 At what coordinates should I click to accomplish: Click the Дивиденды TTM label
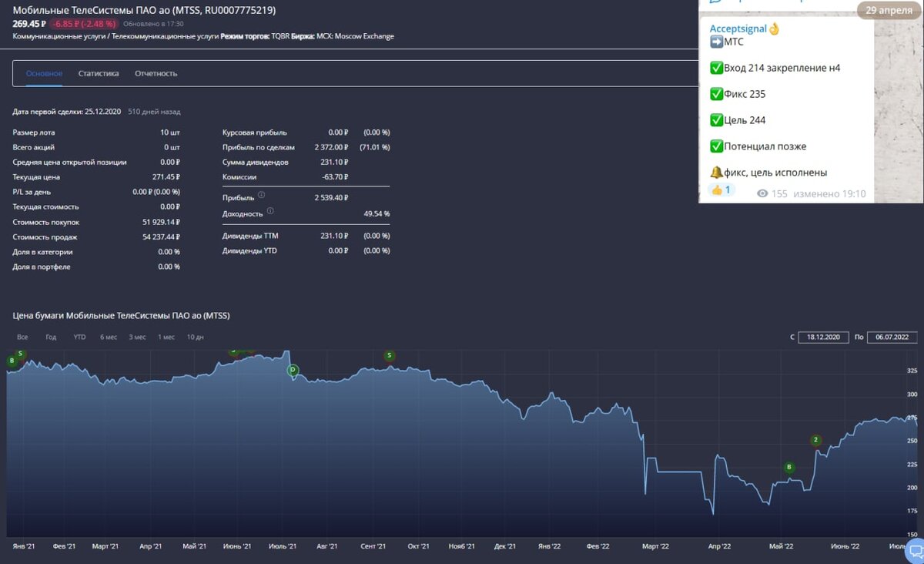click(250, 235)
